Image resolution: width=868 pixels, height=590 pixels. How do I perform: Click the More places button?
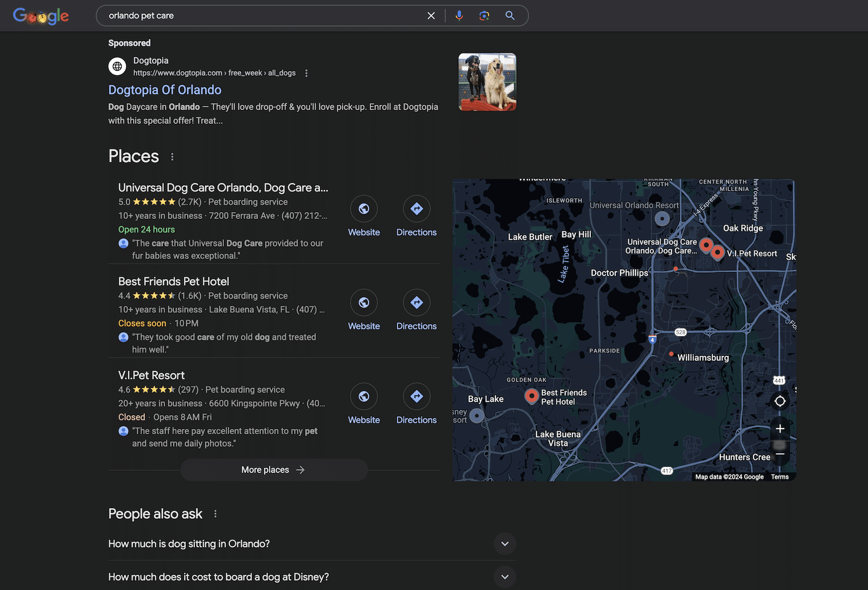click(274, 470)
